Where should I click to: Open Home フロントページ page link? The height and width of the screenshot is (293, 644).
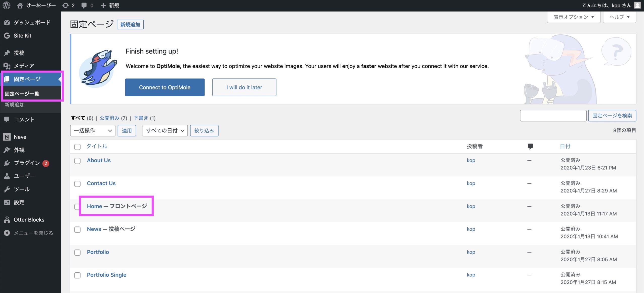point(94,206)
